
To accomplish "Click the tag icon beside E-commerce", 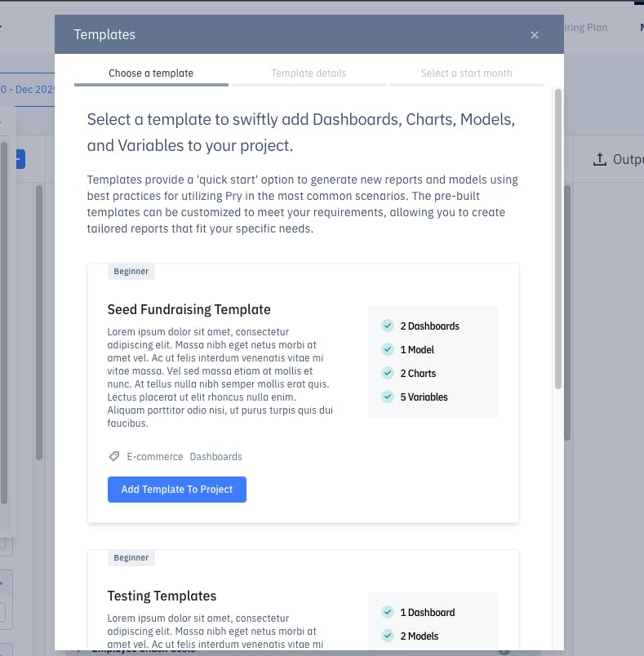I will (113, 456).
